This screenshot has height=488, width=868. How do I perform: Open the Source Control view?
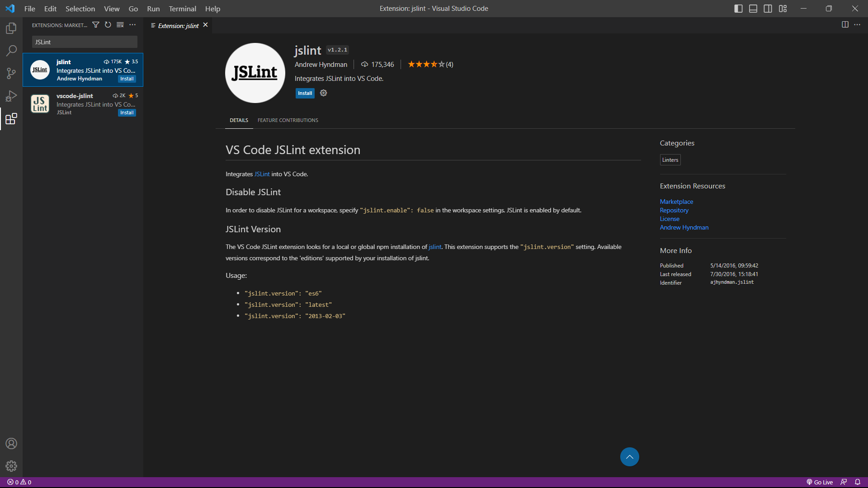pyautogui.click(x=11, y=73)
